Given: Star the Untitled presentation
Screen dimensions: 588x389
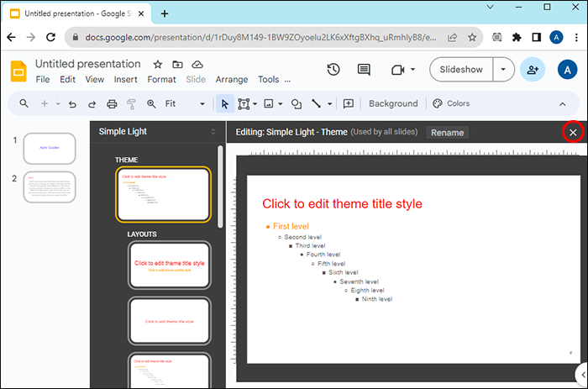Looking at the screenshot, I should tap(157, 65).
